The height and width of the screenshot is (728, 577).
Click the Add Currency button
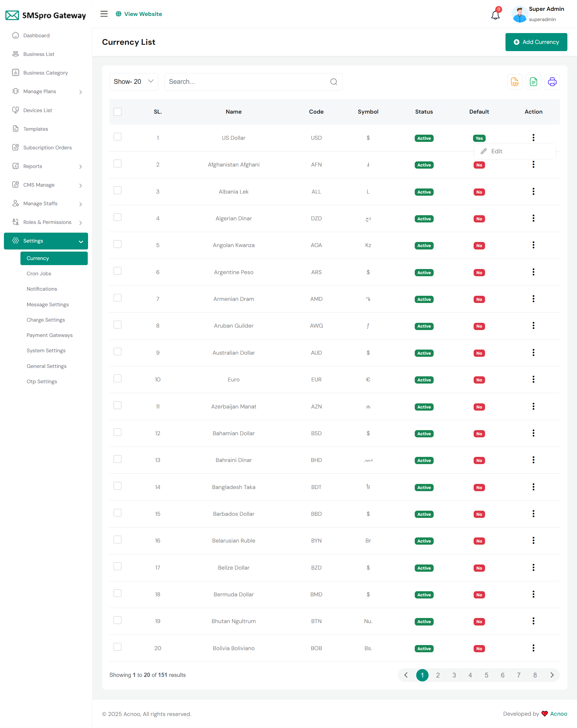pyautogui.click(x=536, y=42)
